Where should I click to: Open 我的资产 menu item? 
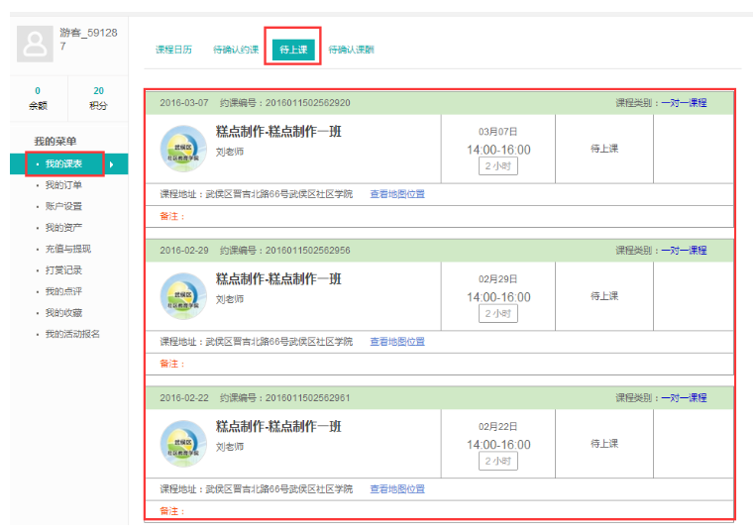coord(63,228)
